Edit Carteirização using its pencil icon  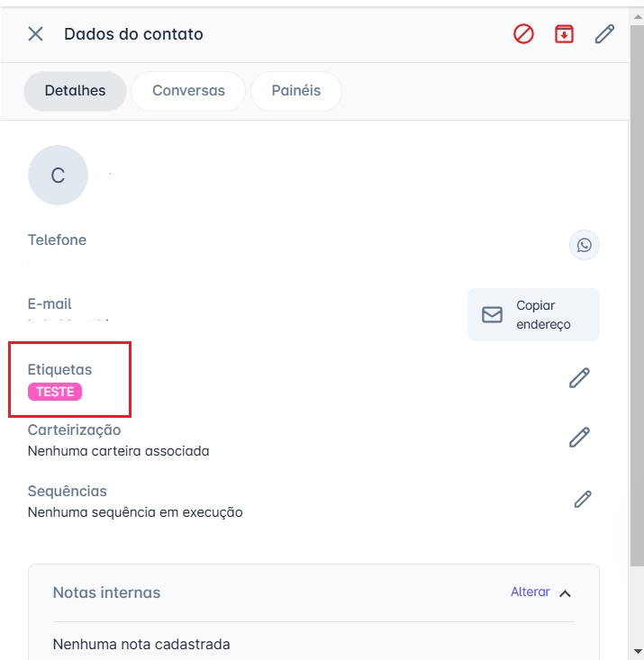pos(579,438)
